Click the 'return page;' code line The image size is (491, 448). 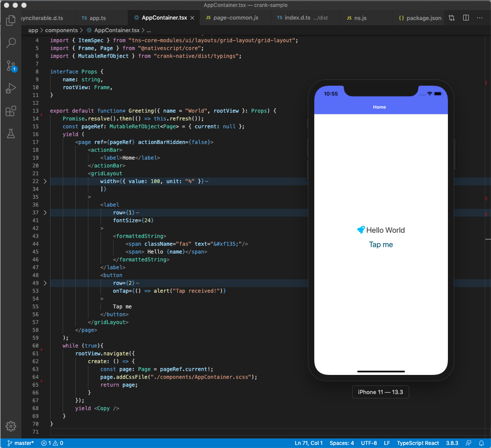click(119, 385)
